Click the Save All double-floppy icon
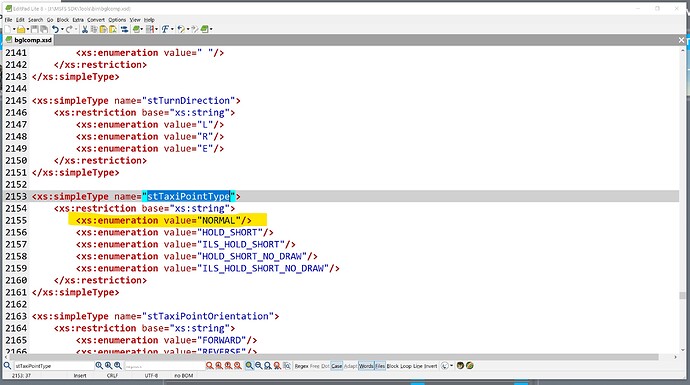 point(44,29)
